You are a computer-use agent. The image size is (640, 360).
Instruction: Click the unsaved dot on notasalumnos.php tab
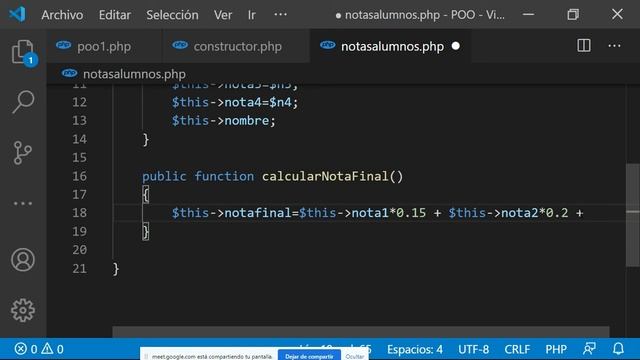coord(456,46)
